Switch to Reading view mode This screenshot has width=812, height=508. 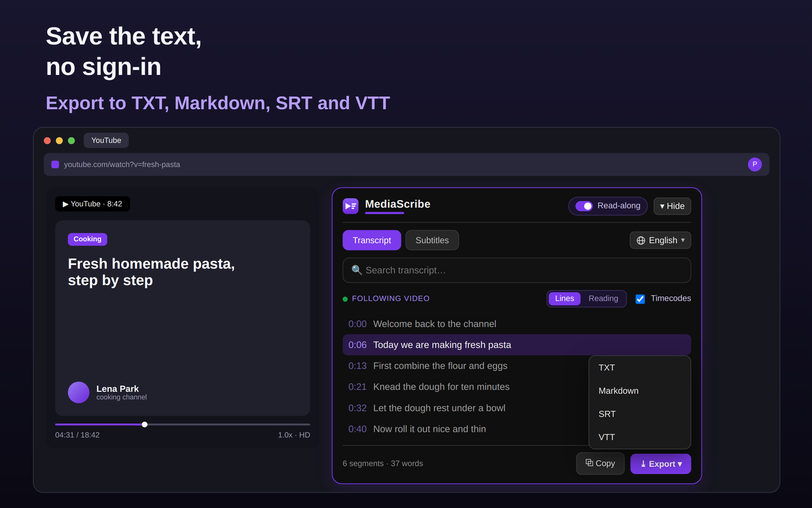603,298
